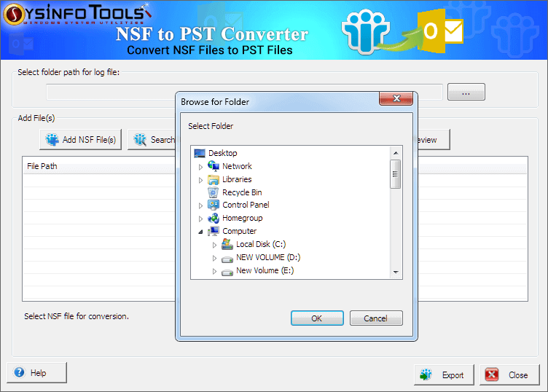Click the folder tree scroll down arrow

tap(396, 273)
